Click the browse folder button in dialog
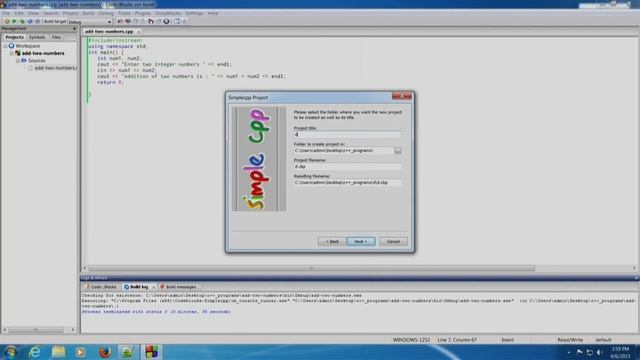Screen dimensions: 640x360 398,151
